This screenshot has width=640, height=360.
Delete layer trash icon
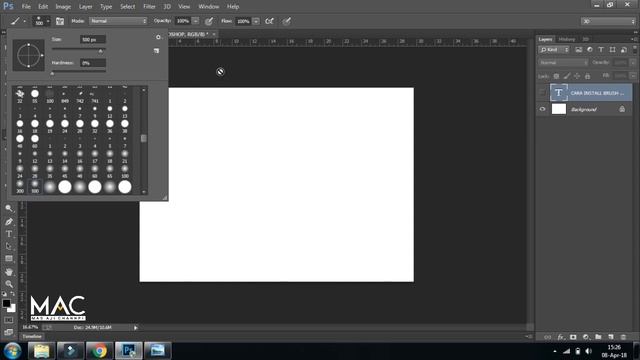point(623,337)
